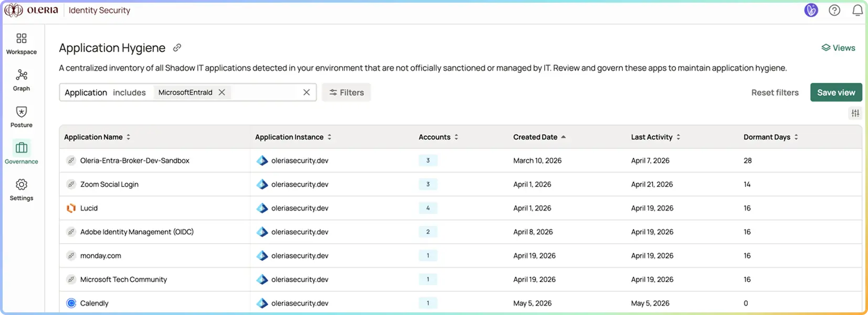
Task: Clear the entire Application filter field
Action: [306, 92]
